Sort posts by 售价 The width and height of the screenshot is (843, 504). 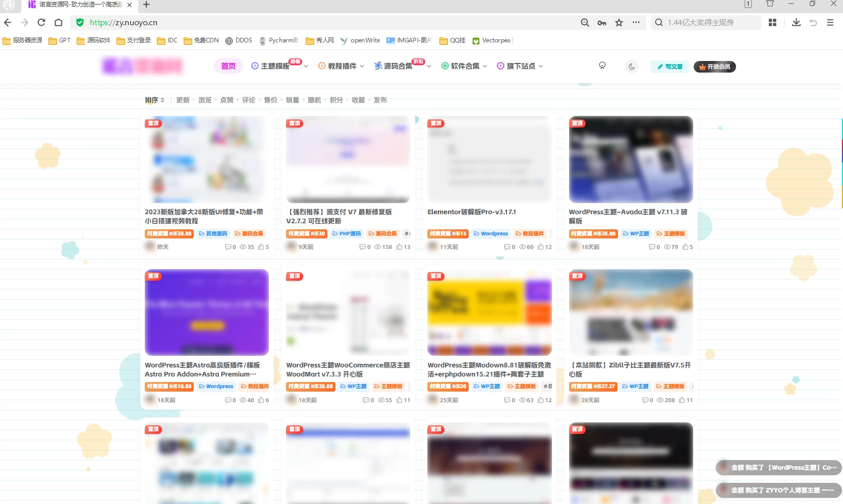point(271,100)
